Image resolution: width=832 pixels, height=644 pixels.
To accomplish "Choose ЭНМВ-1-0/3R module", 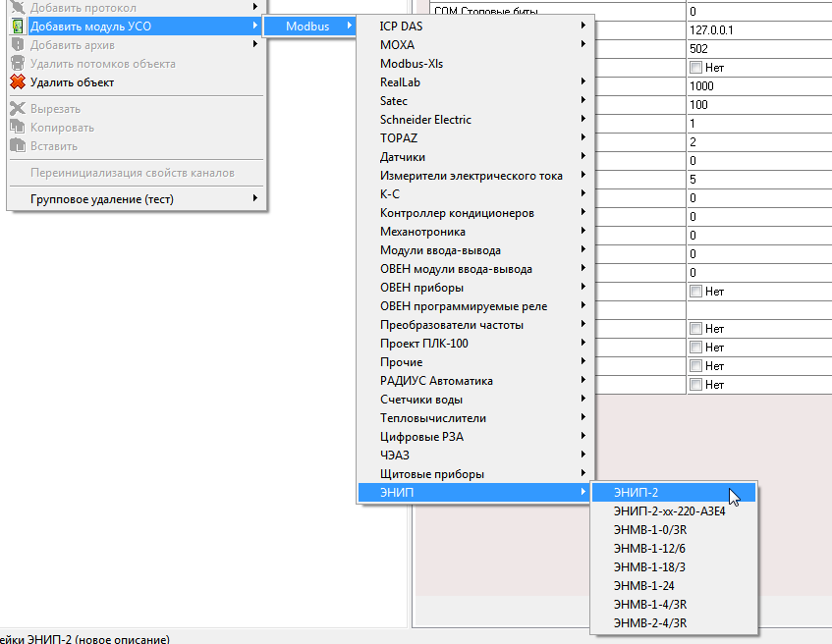I will 674,529.
